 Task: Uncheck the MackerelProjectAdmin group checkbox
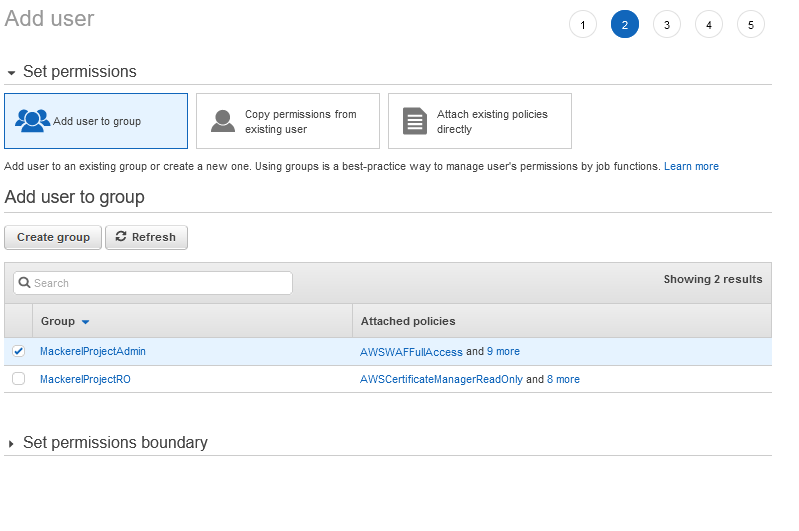pos(18,351)
